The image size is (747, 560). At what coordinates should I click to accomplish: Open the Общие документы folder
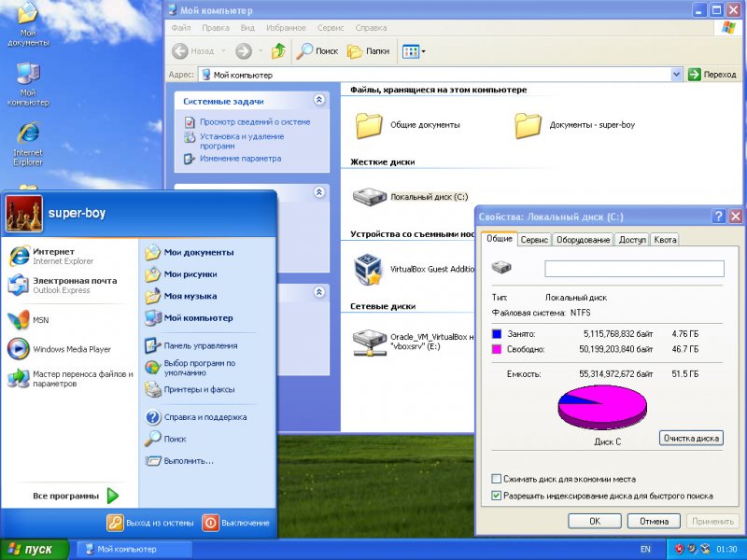point(408,125)
